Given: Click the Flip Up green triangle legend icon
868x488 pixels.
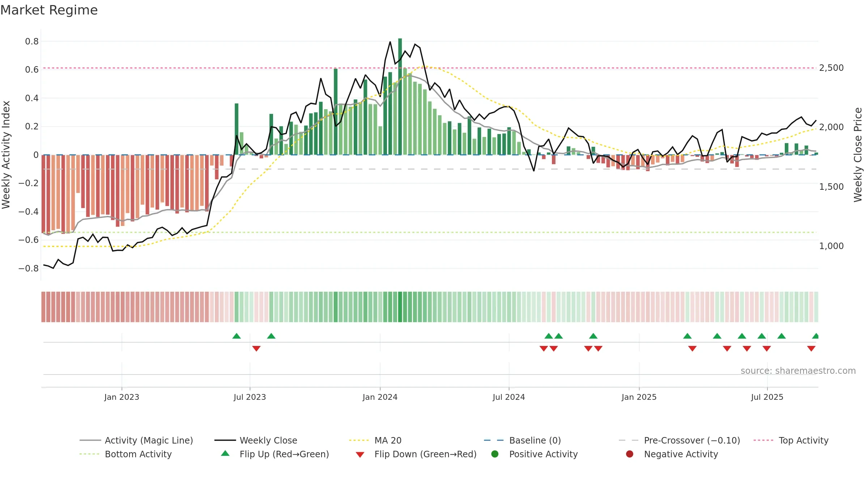Looking at the screenshot, I should point(225,453).
